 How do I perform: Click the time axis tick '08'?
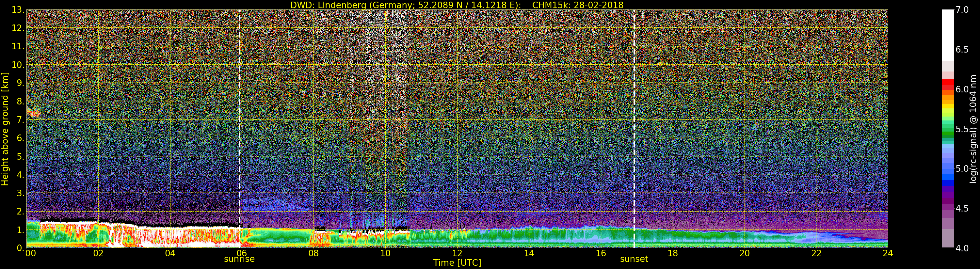pos(313,253)
